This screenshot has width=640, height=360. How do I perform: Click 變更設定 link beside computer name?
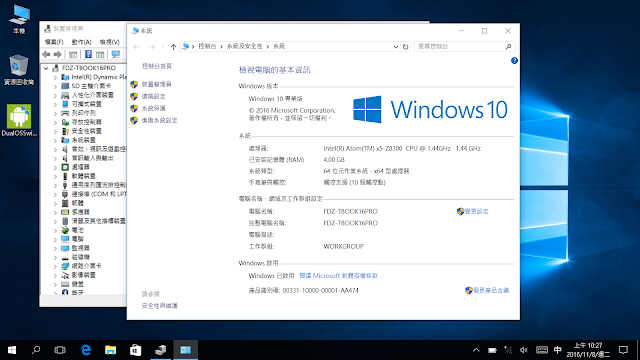476,211
